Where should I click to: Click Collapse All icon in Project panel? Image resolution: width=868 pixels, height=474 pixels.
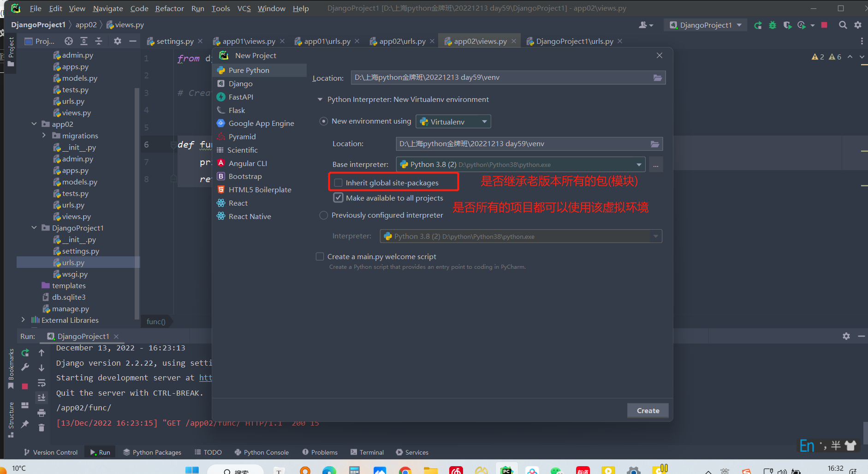99,41
